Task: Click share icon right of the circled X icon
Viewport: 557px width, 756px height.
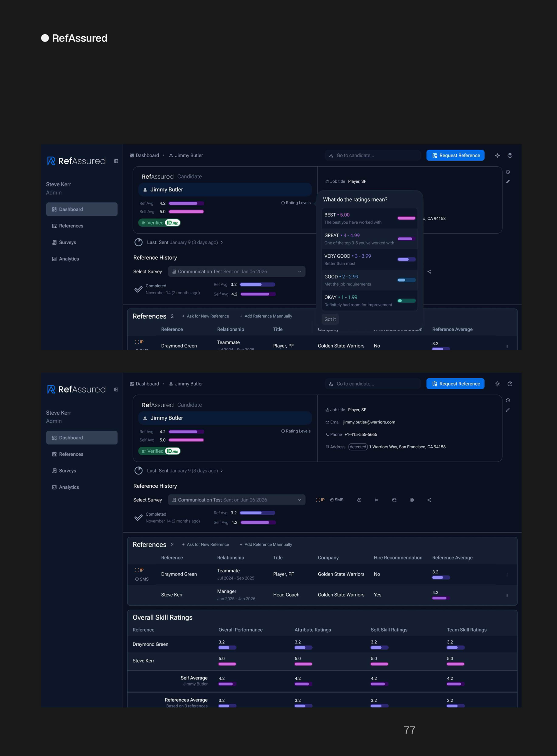Action: [x=429, y=500]
